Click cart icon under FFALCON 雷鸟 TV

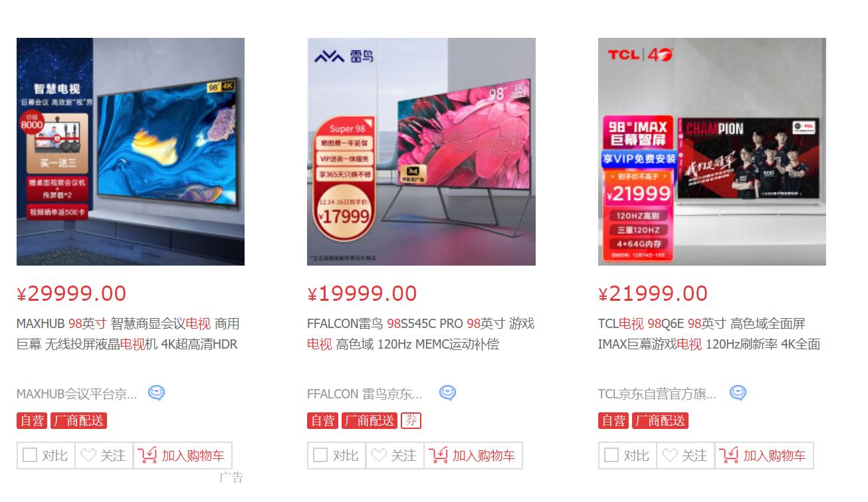(438, 456)
